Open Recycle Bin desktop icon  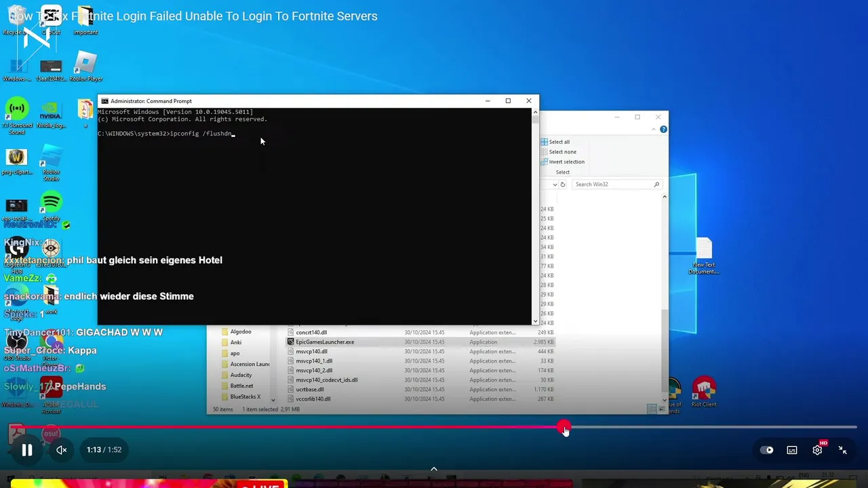(16, 20)
